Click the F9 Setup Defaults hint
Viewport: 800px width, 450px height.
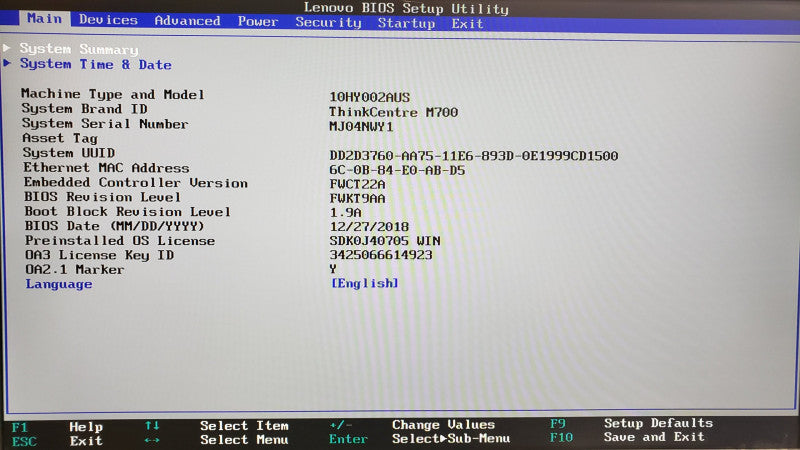[x=631, y=423]
